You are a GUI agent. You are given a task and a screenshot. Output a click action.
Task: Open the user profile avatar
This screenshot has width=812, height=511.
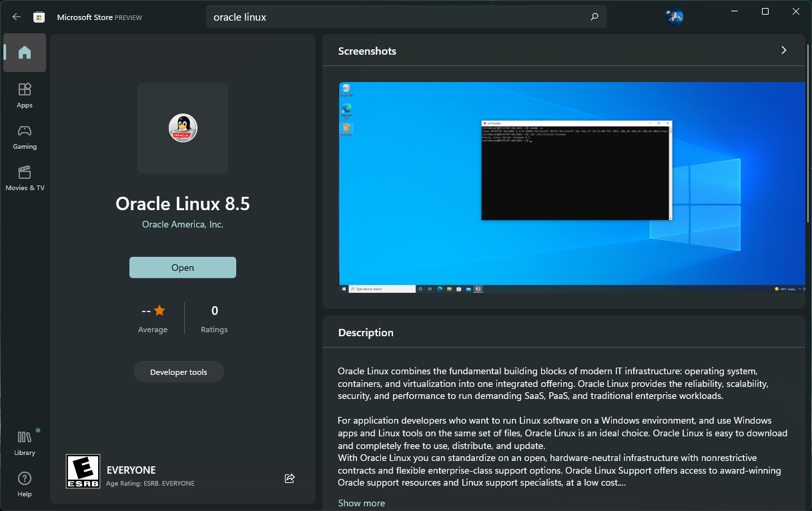click(x=675, y=17)
